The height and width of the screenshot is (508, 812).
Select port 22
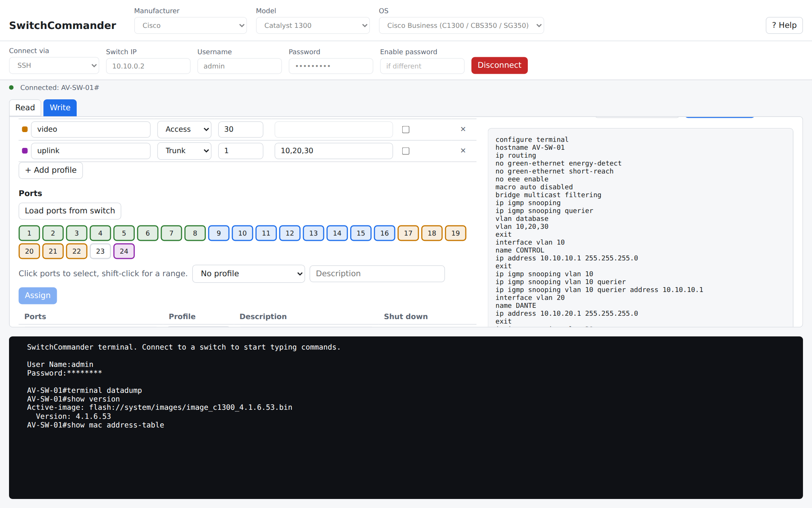tap(77, 251)
